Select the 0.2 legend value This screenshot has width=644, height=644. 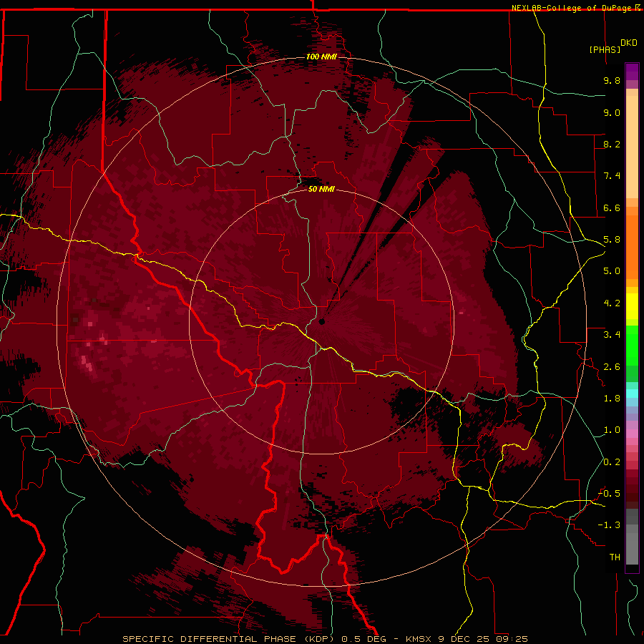click(x=612, y=462)
